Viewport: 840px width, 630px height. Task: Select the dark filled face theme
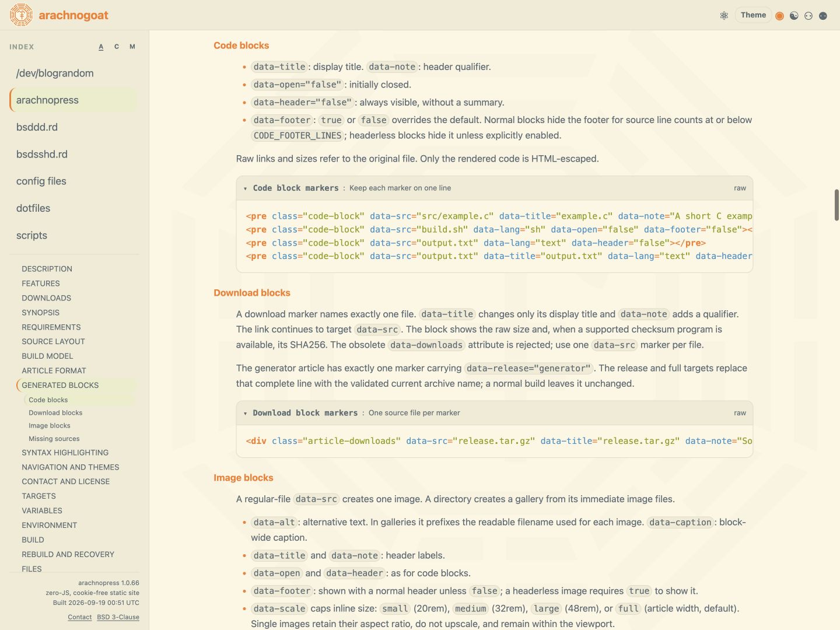(x=823, y=16)
